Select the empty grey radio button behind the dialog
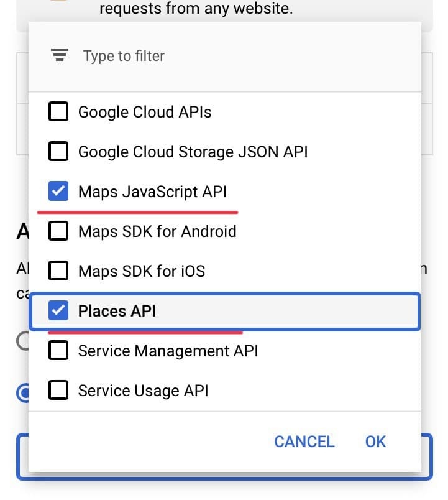 click(23, 341)
